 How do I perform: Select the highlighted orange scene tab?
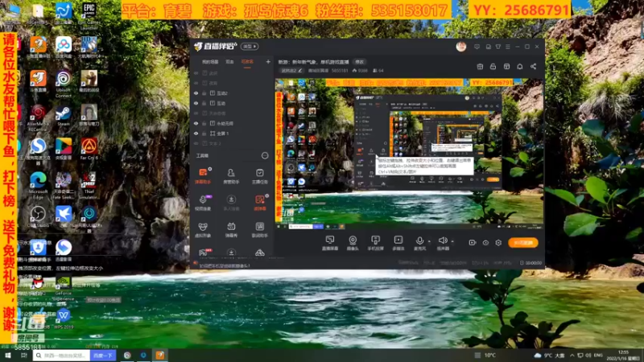(247, 62)
